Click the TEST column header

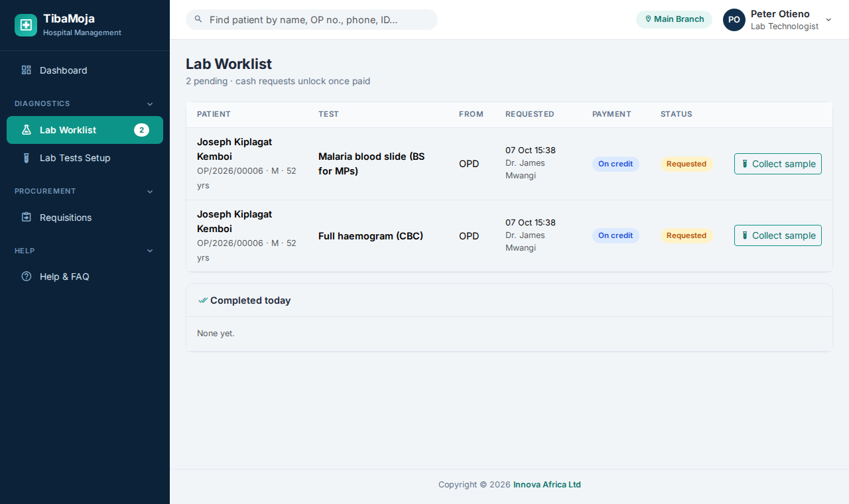point(328,114)
